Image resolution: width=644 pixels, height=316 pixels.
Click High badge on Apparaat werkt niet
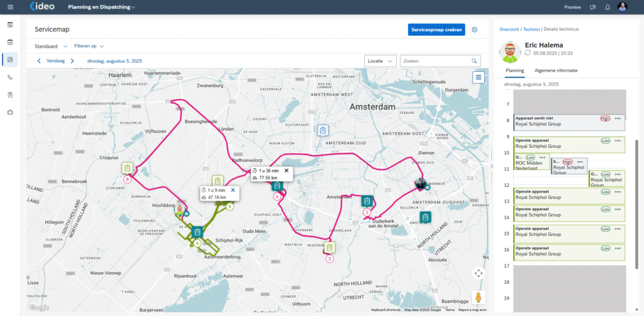click(x=605, y=118)
